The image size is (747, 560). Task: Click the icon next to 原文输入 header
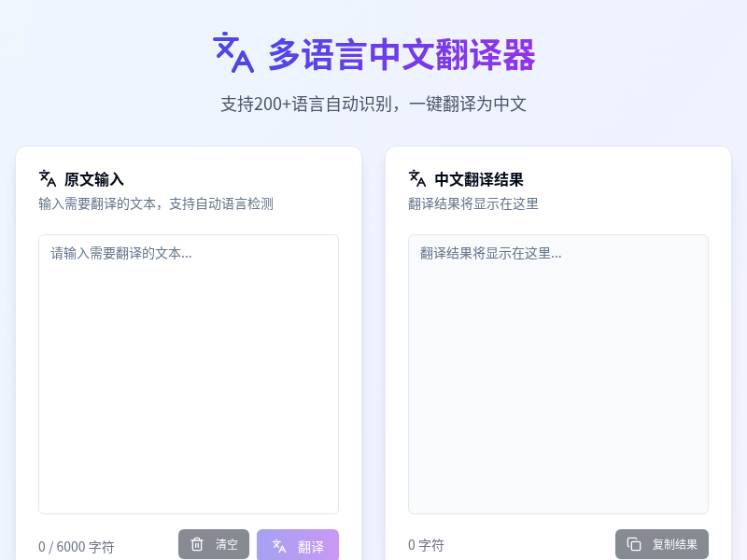[x=47, y=179]
